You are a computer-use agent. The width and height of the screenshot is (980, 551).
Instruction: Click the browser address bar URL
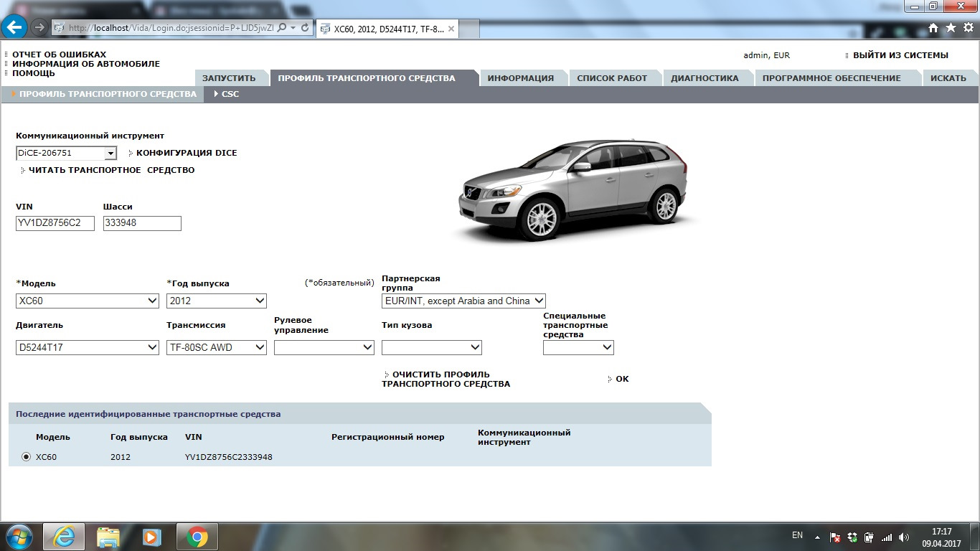click(171, 28)
